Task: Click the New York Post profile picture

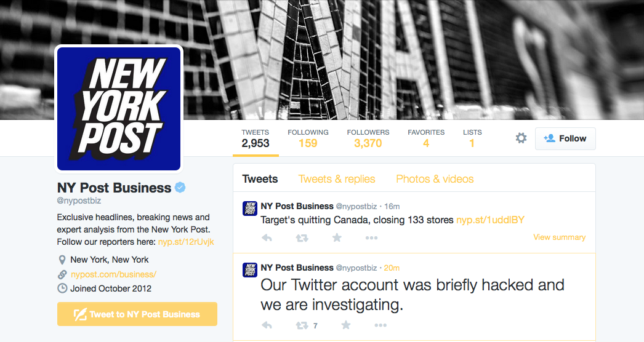Action: (119, 108)
